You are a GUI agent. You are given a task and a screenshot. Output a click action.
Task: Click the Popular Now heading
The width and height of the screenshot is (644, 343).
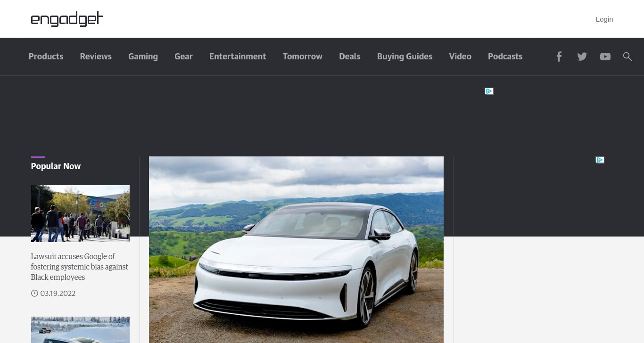point(56,166)
